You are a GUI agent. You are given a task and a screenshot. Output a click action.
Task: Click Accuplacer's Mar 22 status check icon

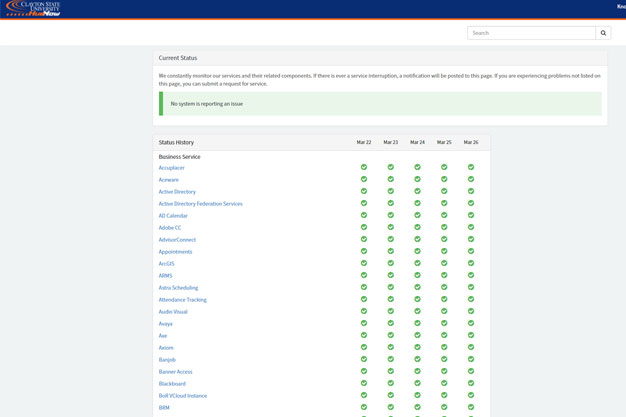tap(364, 167)
